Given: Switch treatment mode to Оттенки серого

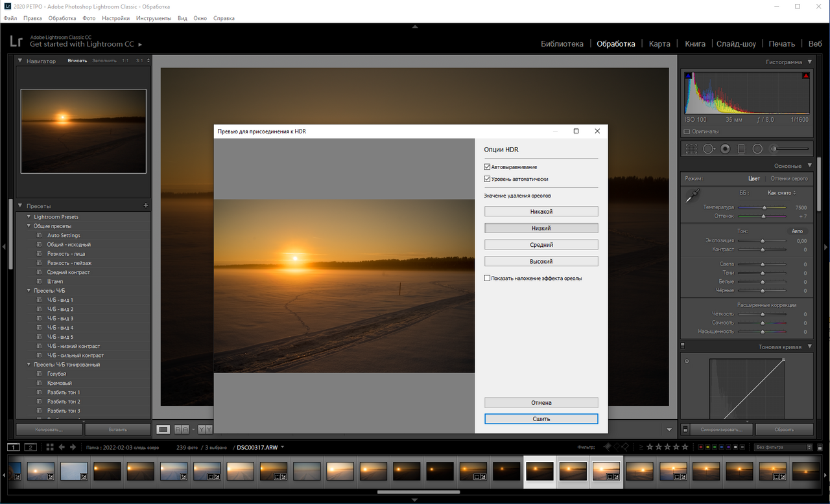Looking at the screenshot, I should pos(789,178).
